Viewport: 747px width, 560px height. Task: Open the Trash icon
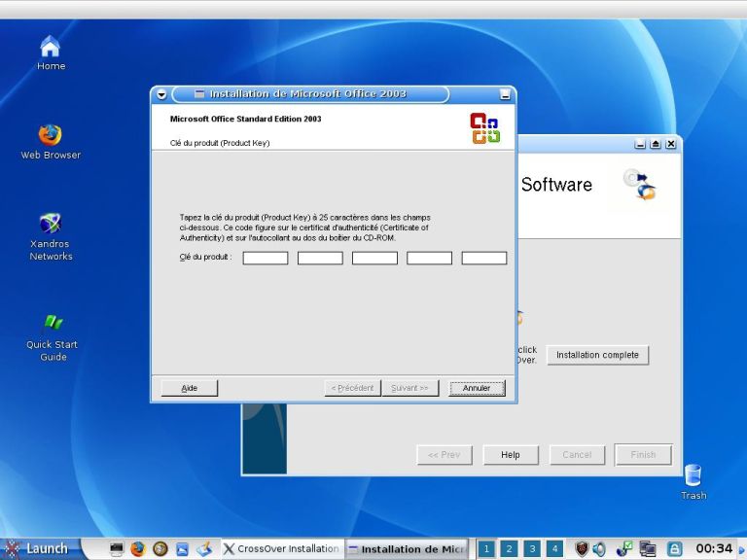694,481
